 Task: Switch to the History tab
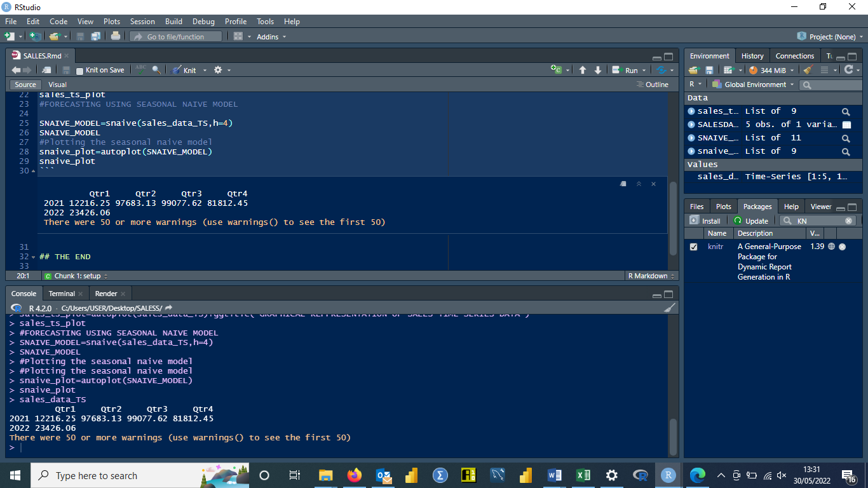click(x=752, y=56)
